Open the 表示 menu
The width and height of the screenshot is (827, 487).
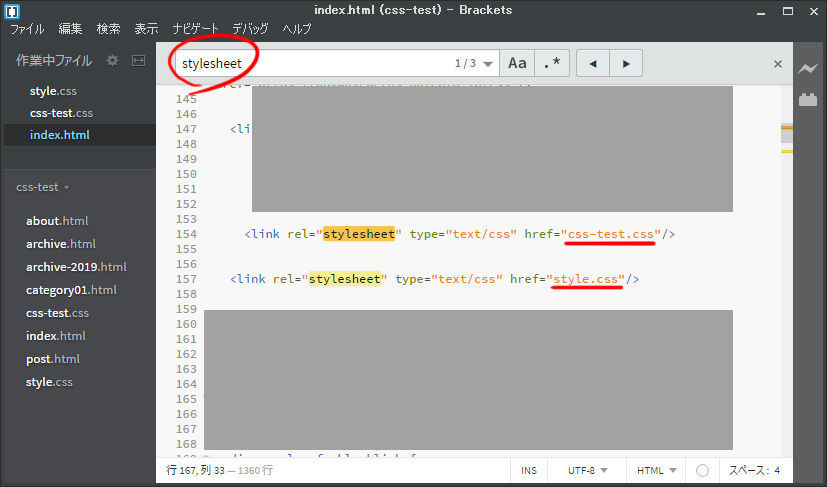146,28
